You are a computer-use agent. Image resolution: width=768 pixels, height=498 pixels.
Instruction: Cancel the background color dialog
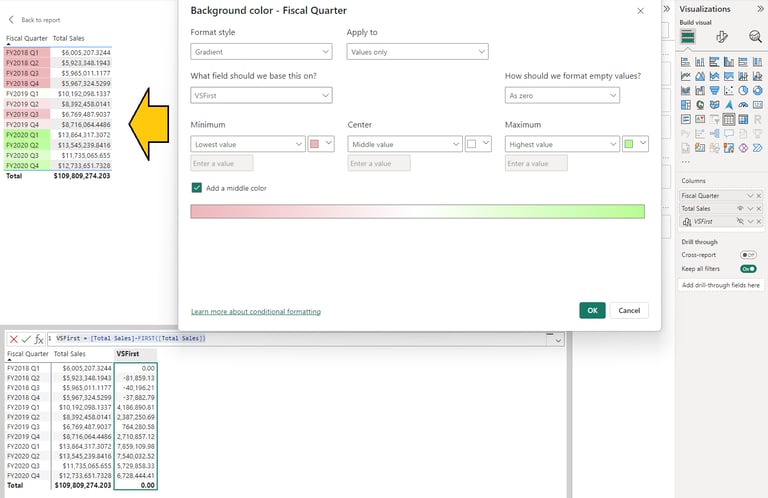pyautogui.click(x=629, y=310)
